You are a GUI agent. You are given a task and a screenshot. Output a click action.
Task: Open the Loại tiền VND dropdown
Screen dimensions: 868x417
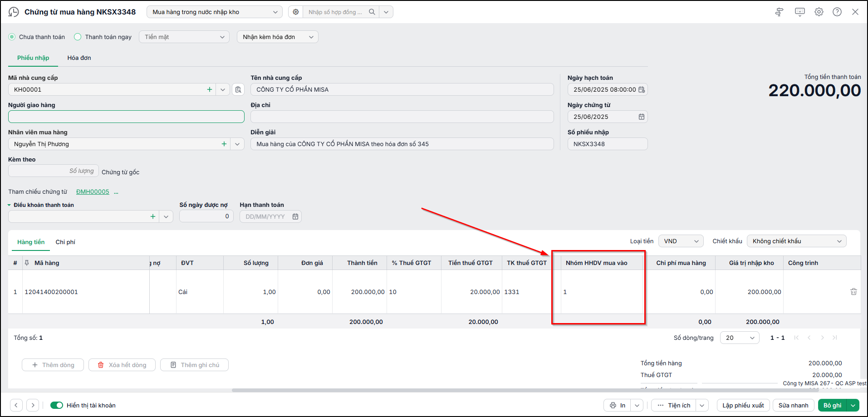(681, 241)
